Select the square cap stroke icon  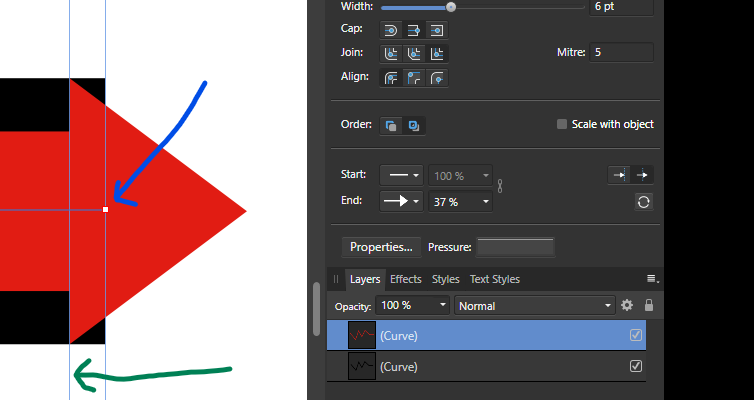(x=437, y=30)
